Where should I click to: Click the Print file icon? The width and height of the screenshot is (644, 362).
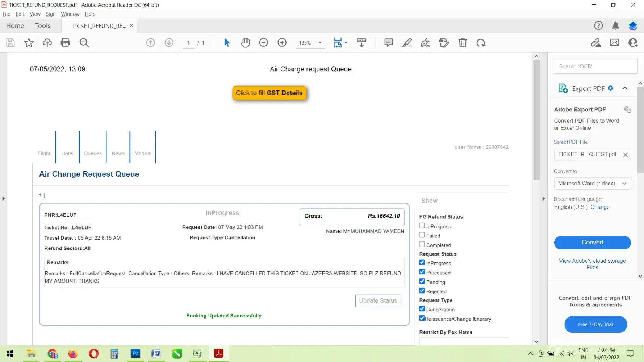(x=65, y=43)
